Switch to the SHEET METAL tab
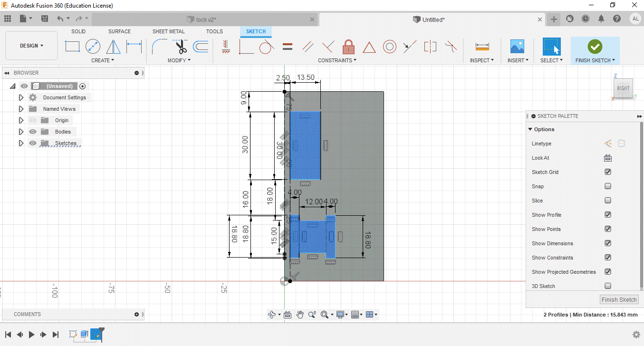The height and width of the screenshot is (346, 644). pyautogui.click(x=168, y=31)
